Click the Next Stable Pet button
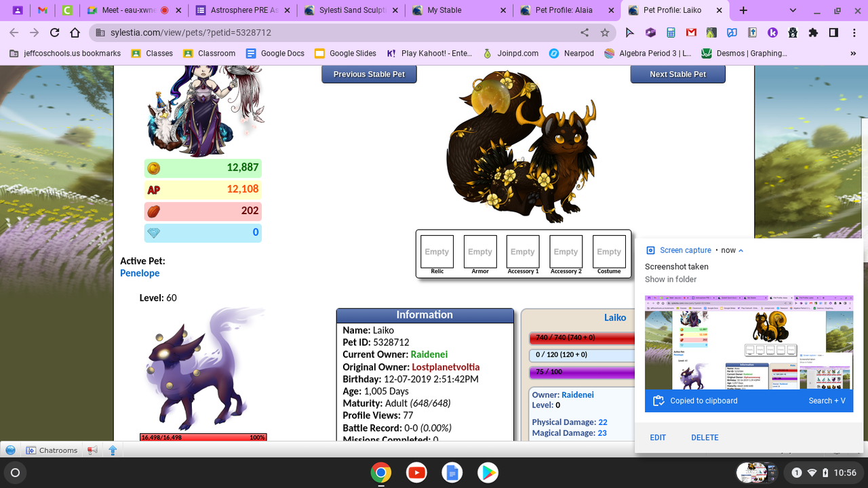This screenshot has height=488, width=868. pyautogui.click(x=677, y=75)
